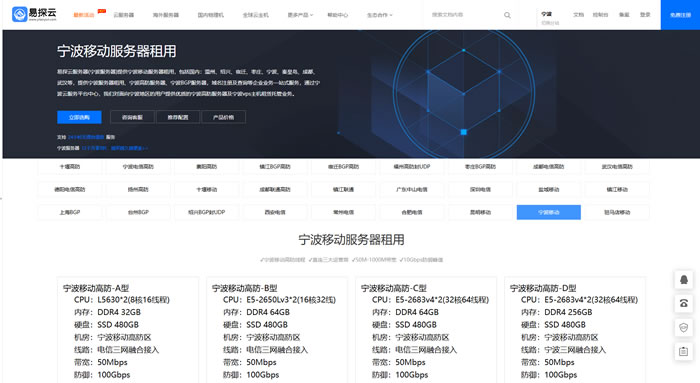700x383 pixels.
Task: Click the 宁波移动高防-D型 plan title
Action: [x=543, y=288]
